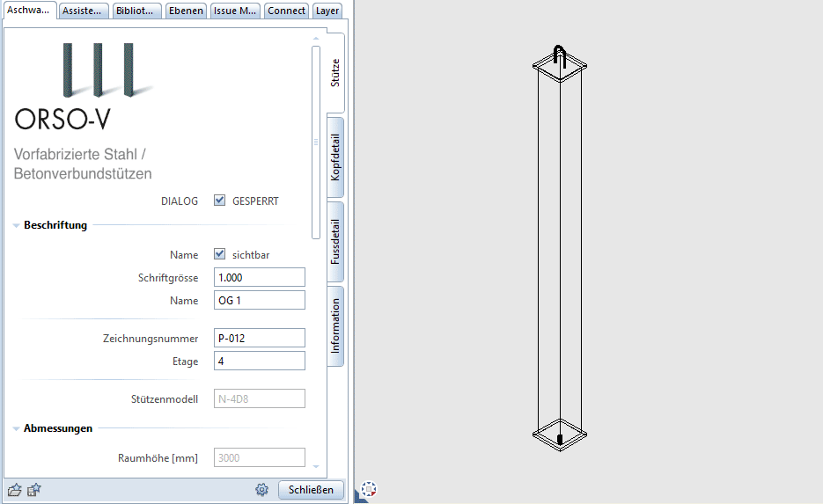
Task: Toggle the Name sichtbar checkbox
Action: tap(219, 254)
